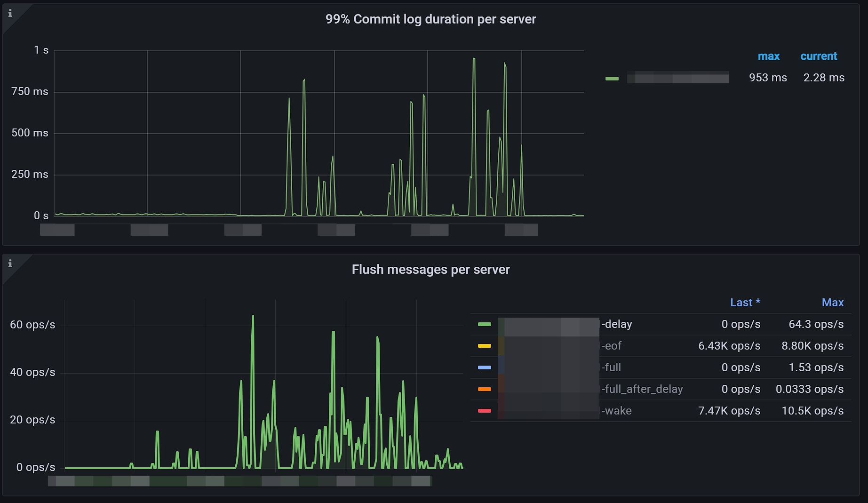Click the red color marker for -wake series
868x503 pixels.
click(484, 410)
